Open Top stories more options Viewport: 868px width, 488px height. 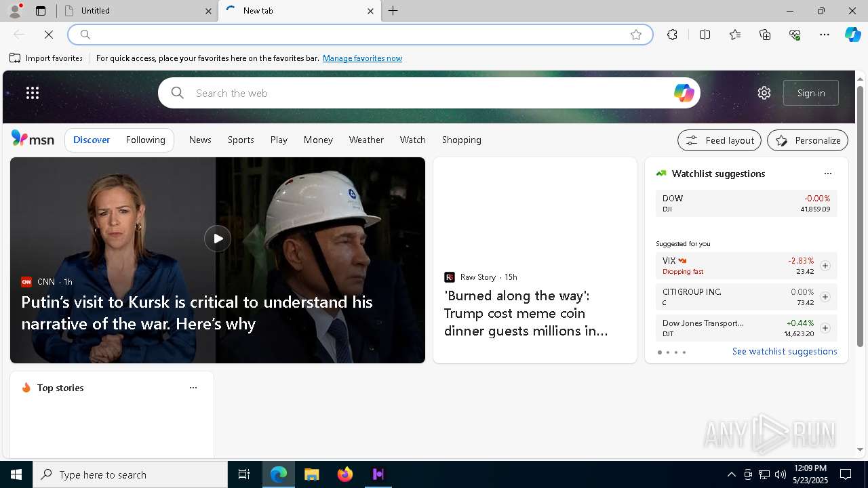tap(193, 388)
